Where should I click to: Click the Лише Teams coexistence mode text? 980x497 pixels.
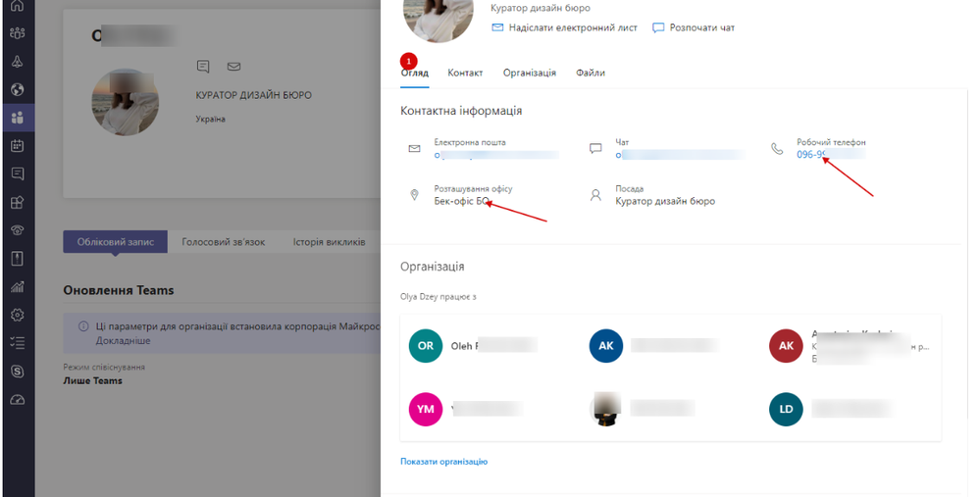92,381
